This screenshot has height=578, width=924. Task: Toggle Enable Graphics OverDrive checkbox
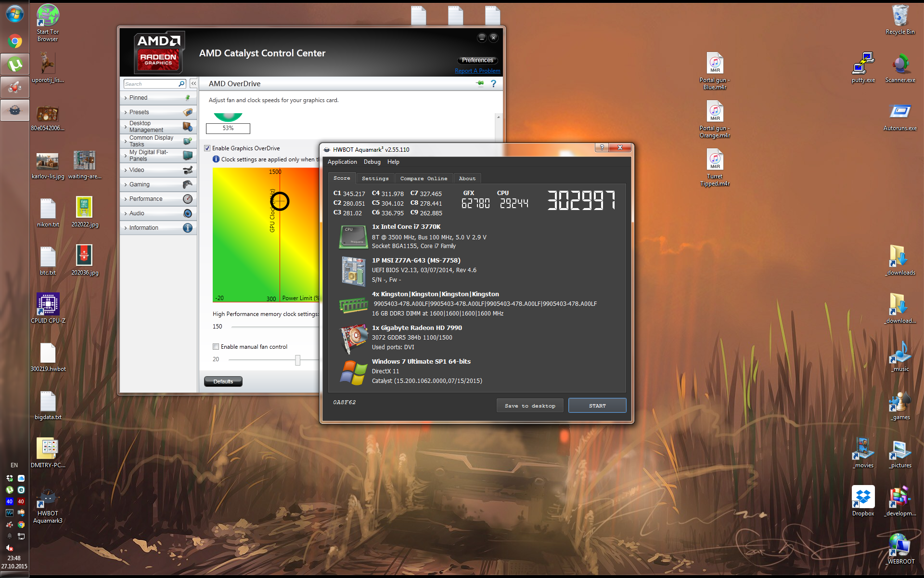207,148
